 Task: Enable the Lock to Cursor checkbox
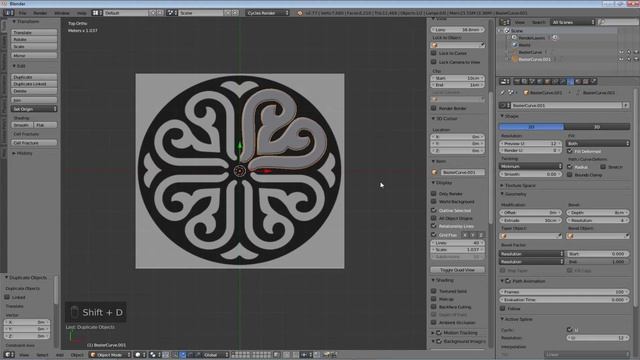433,53
